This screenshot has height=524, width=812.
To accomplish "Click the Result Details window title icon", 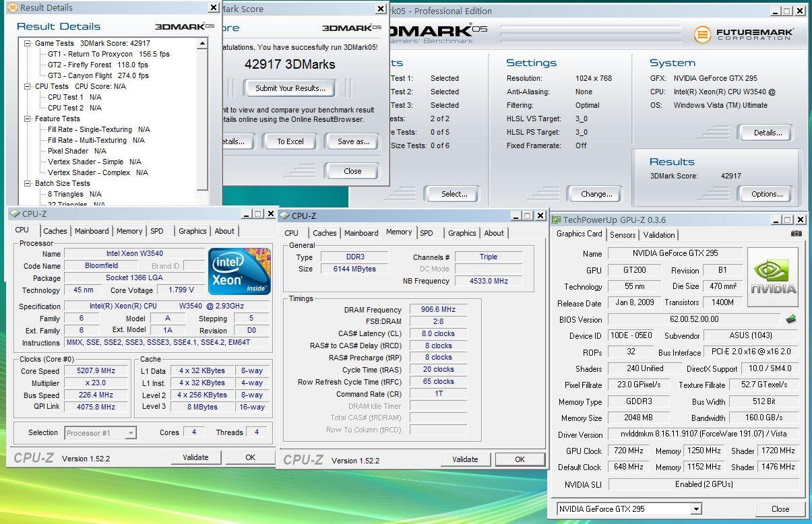I will coord(11,8).
